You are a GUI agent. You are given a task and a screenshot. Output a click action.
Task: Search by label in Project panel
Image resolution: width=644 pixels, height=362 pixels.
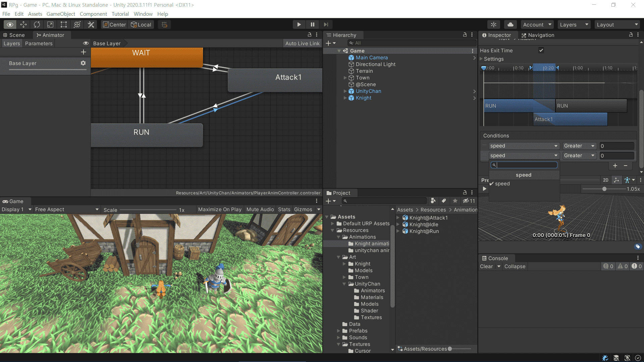[444, 201]
